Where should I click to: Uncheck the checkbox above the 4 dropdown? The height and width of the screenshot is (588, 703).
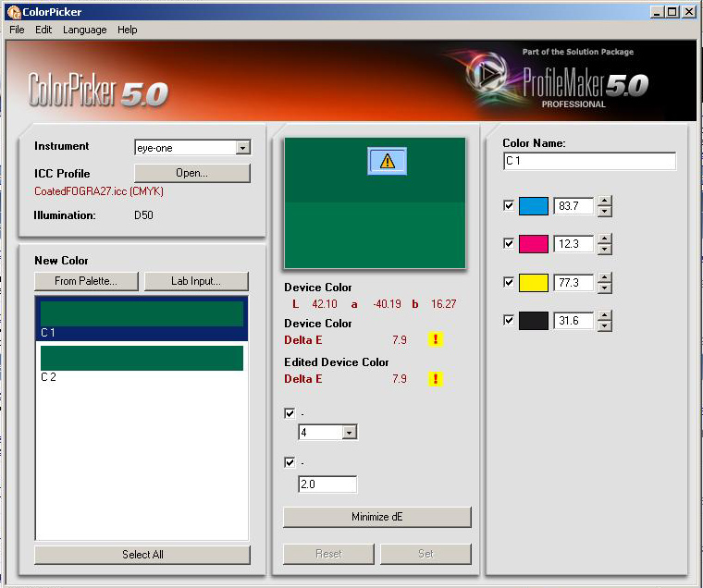[x=290, y=413]
